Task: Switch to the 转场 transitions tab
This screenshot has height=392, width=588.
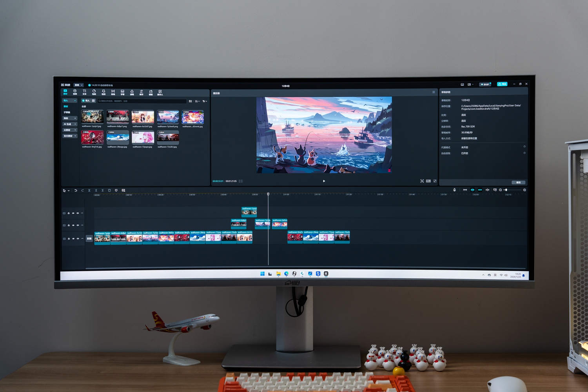Action: tap(113, 92)
